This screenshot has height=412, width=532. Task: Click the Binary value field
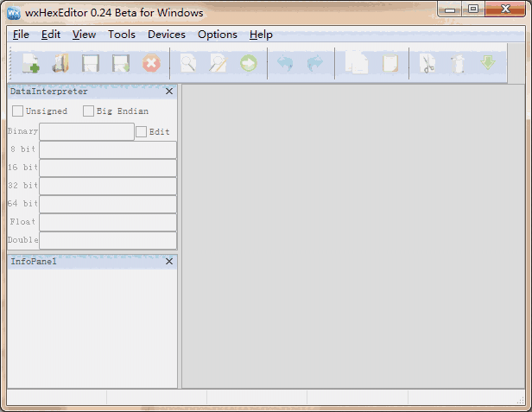point(87,131)
